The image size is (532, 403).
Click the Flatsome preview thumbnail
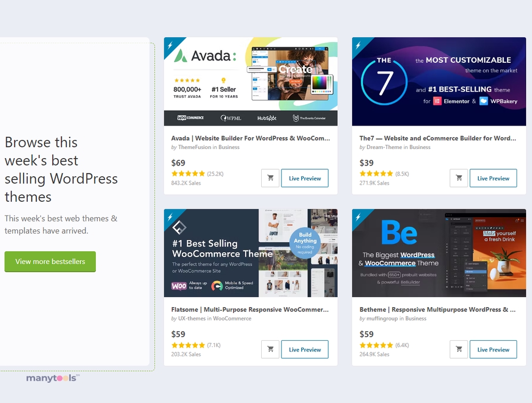pos(251,253)
